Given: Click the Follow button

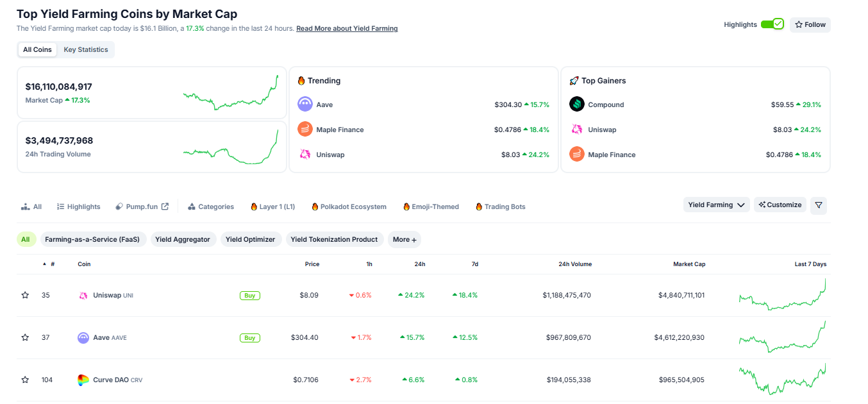Looking at the screenshot, I should click(x=810, y=25).
